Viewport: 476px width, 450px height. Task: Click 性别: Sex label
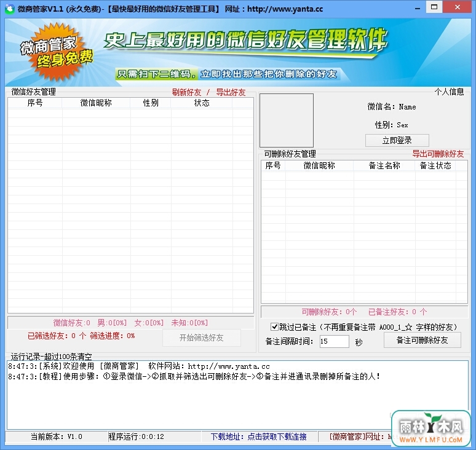tap(391, 125)
